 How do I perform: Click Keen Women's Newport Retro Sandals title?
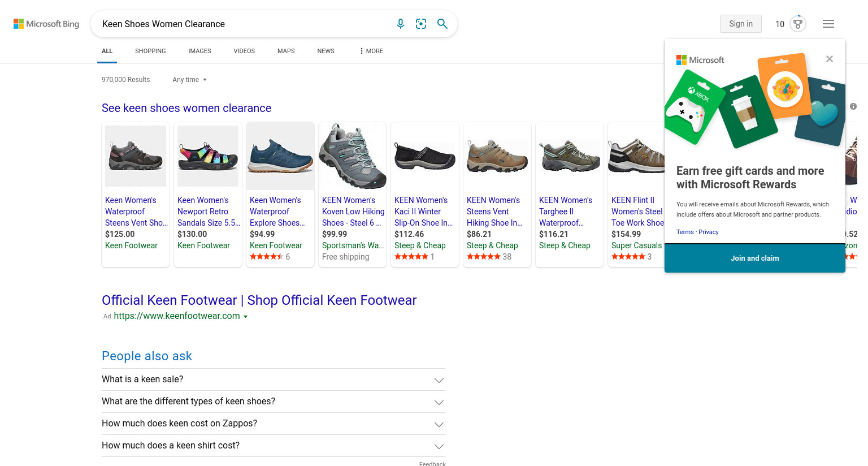pos(209,212)
